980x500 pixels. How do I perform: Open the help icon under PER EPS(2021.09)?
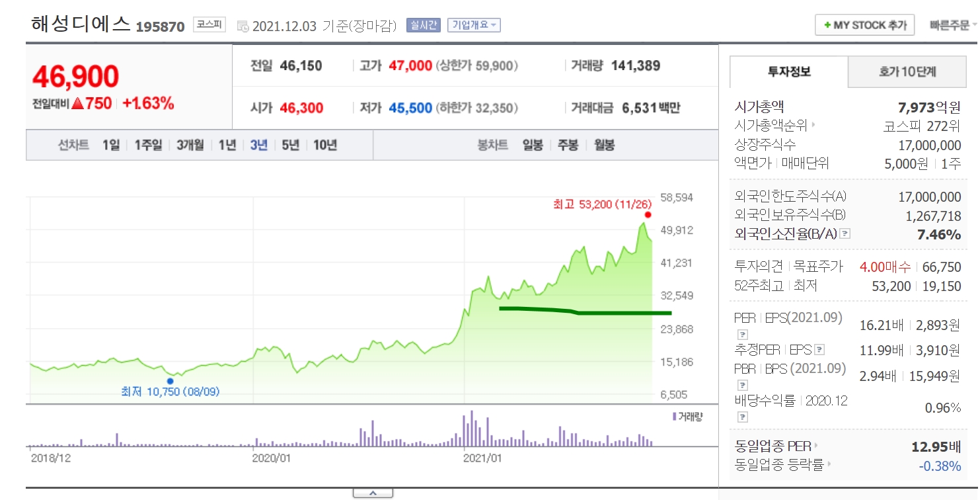tap(742, 334)
